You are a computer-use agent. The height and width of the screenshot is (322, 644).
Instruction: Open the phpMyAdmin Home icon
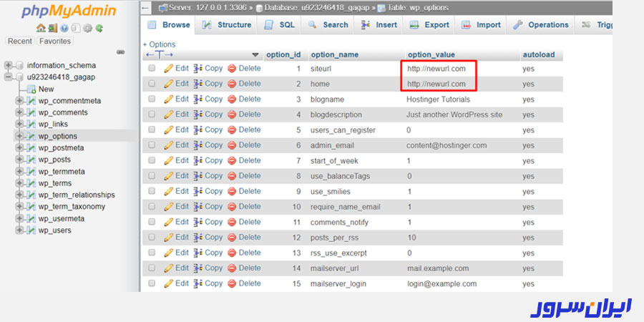[x=41, y=29]
